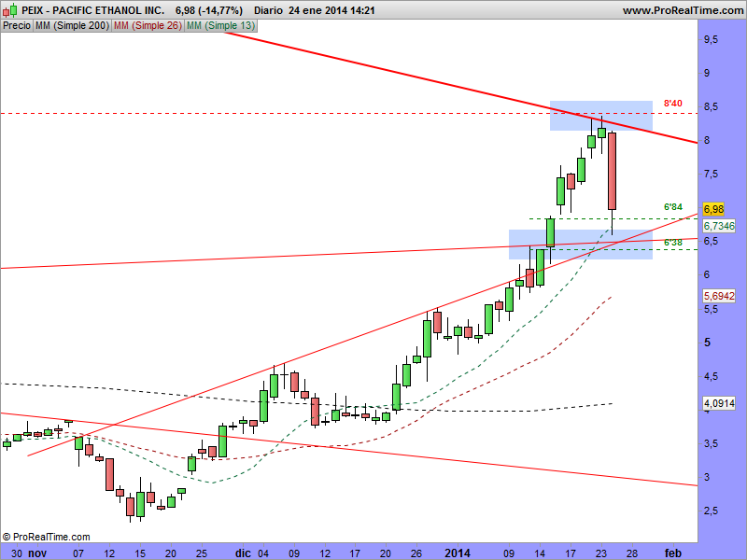Open the MM (Simple 13) indicator tab
747x560 pixels.
220,26
